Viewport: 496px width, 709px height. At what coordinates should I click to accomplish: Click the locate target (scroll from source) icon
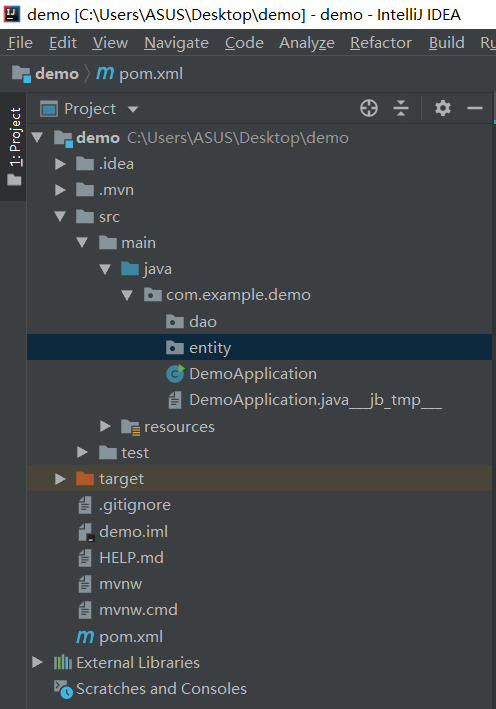pos(369,109)
